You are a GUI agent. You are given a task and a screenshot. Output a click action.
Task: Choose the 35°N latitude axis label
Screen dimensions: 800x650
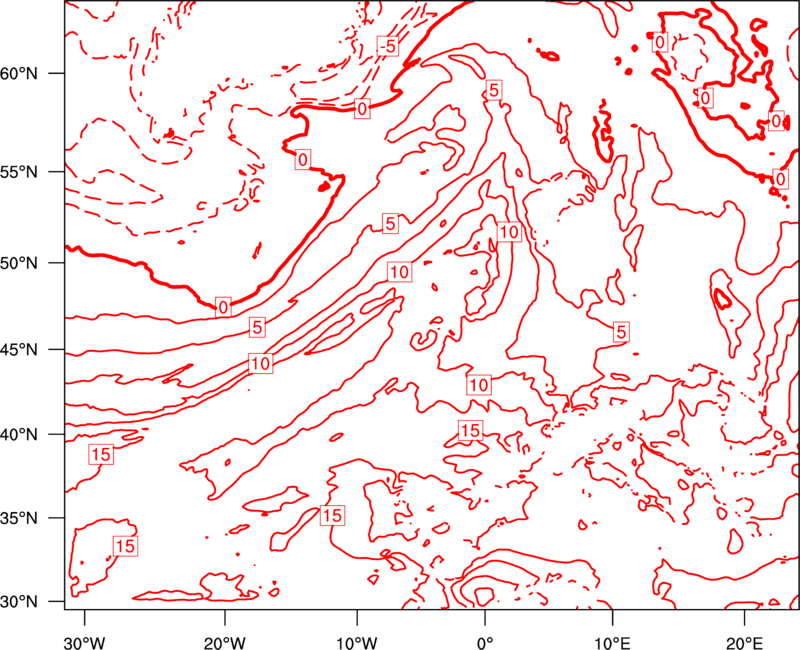tap(19, 518)
